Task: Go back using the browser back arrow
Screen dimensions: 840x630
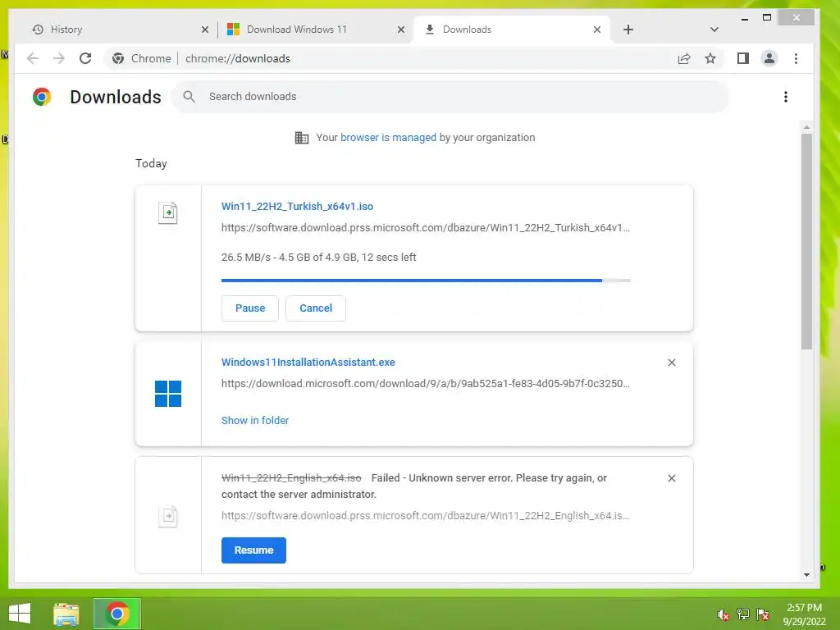Action: pyautogui.click(x=33, y=58)
